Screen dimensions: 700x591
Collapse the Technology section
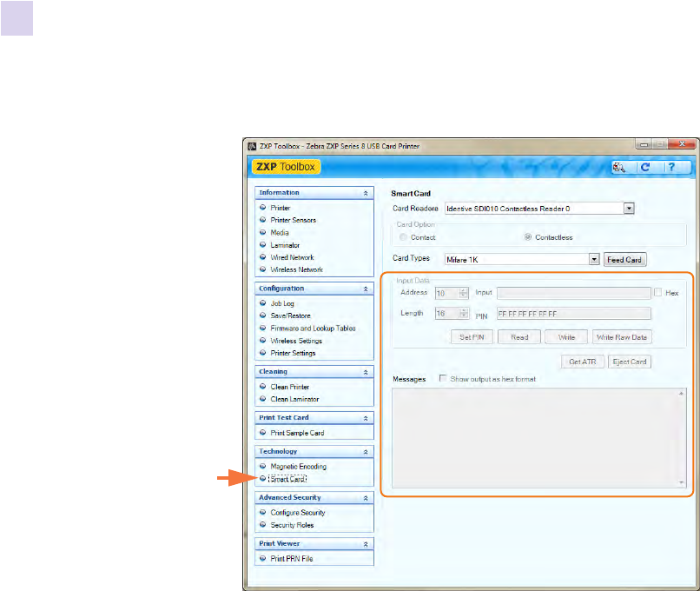(366, 452)
